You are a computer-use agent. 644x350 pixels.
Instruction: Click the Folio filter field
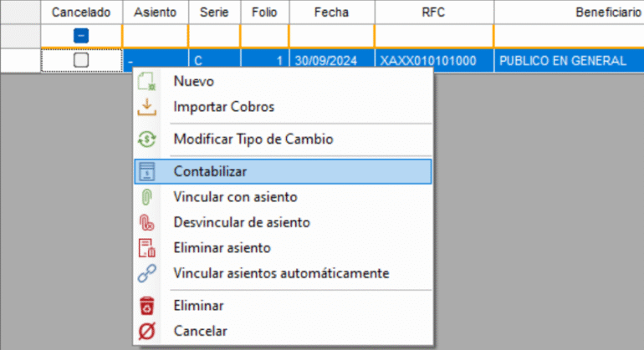263,36
